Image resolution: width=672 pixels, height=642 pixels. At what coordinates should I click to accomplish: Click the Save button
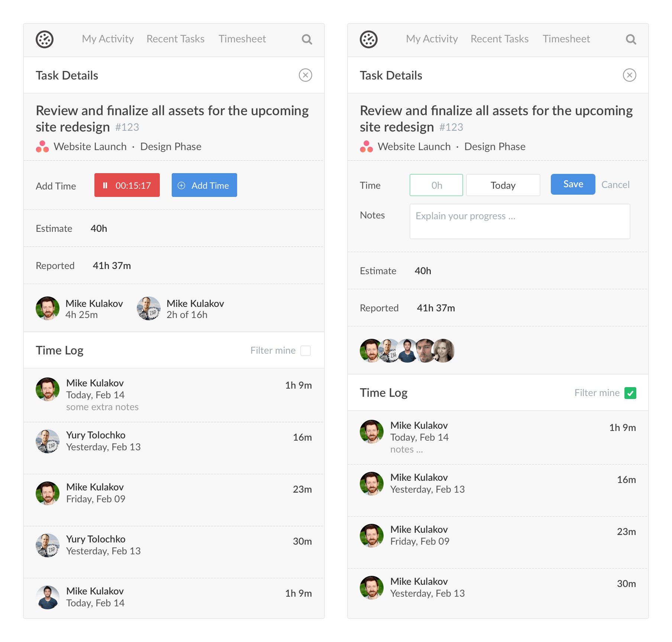[x=573, y=184]
